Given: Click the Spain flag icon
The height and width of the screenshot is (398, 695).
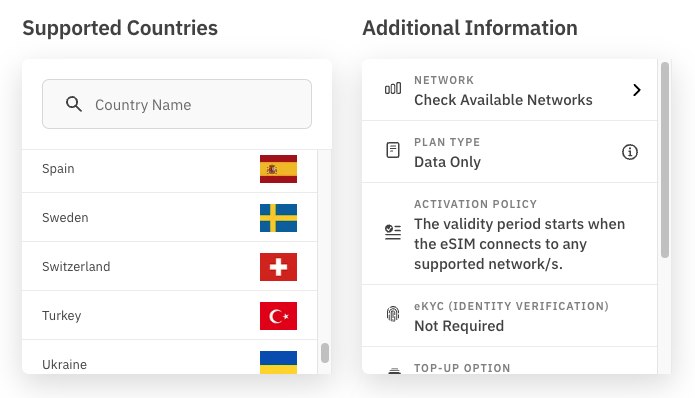Looking at the screenshot, I should pyautogui.click(x=278, y=169).
